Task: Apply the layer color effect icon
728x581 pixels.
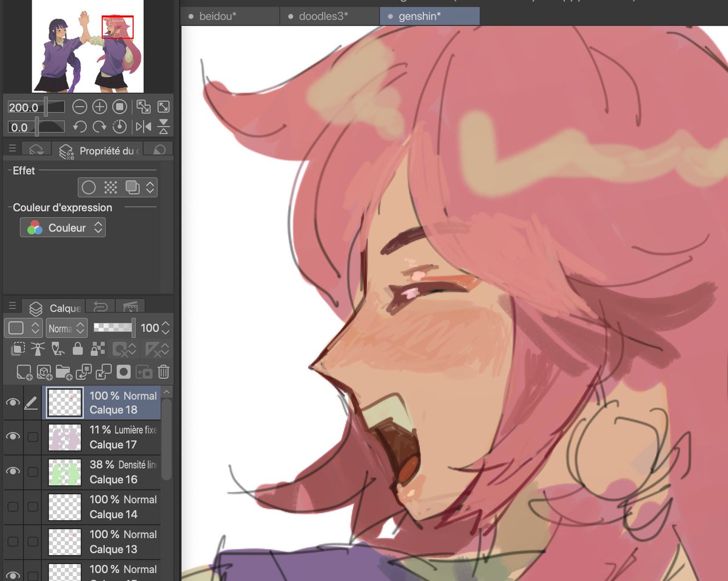Action: [132, 187]
